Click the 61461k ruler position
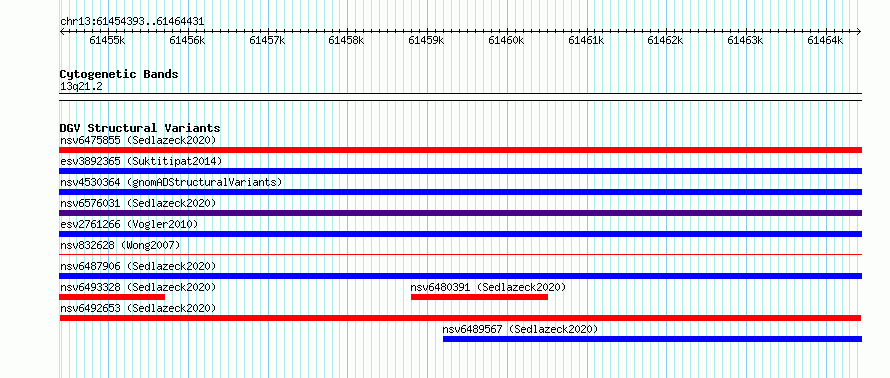Screen dimensions: 890x378 (x=586, y=40)
